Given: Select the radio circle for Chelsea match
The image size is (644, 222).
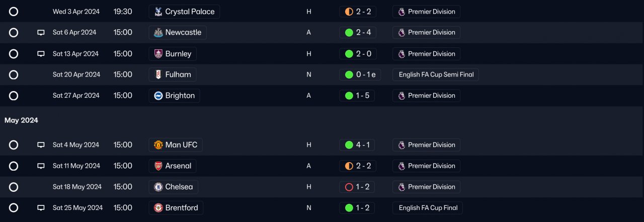Looking at the screenshot, I should pos(14,187).
